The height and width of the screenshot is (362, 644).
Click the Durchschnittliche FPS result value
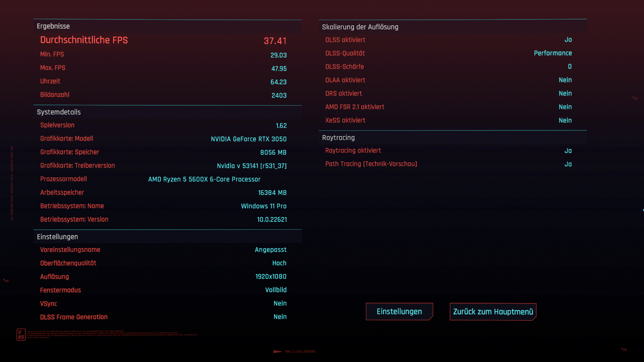click(x=275, y=41)
